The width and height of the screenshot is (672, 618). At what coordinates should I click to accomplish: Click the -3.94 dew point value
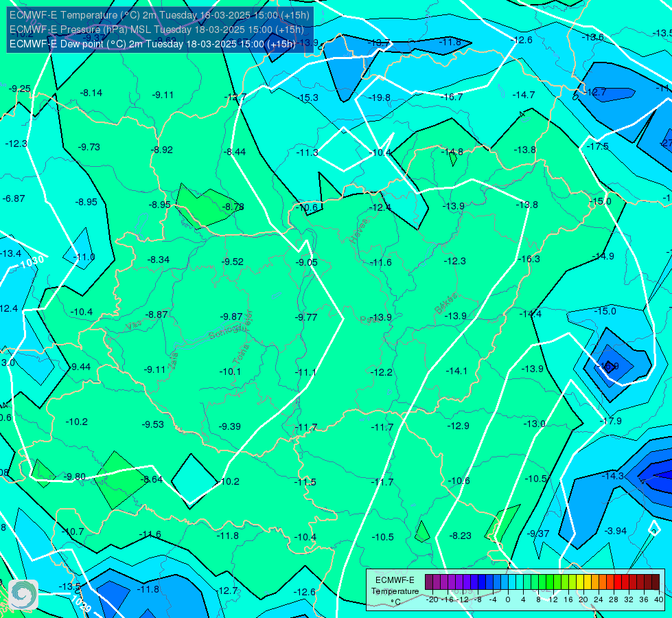(x=616, y=531)
